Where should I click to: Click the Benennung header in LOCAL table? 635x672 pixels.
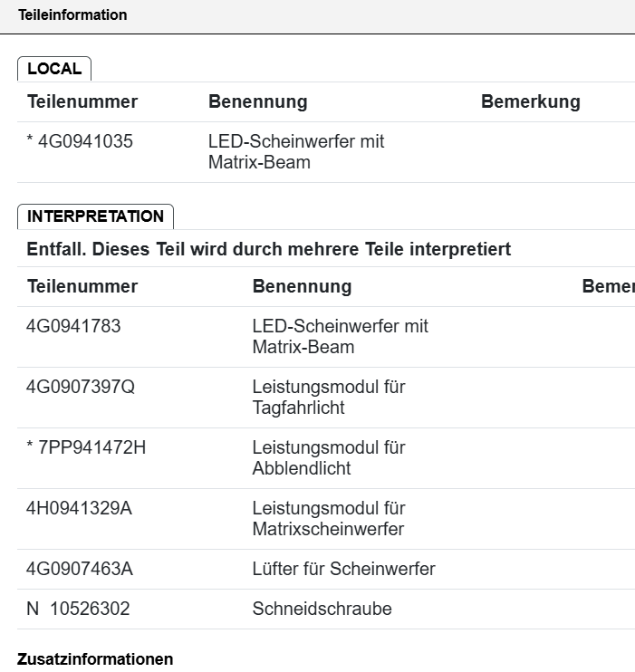257,102
